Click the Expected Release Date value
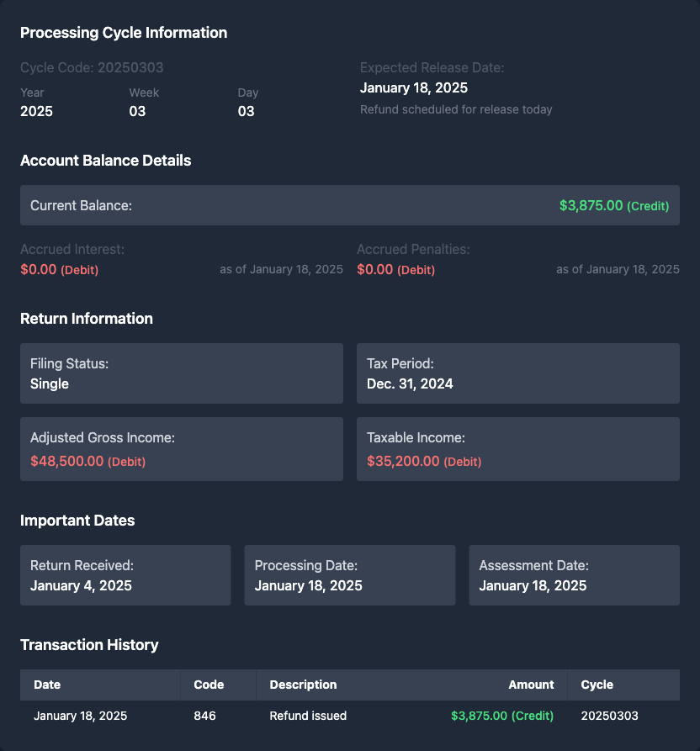 pyautogui.click(x=414, y=87)
